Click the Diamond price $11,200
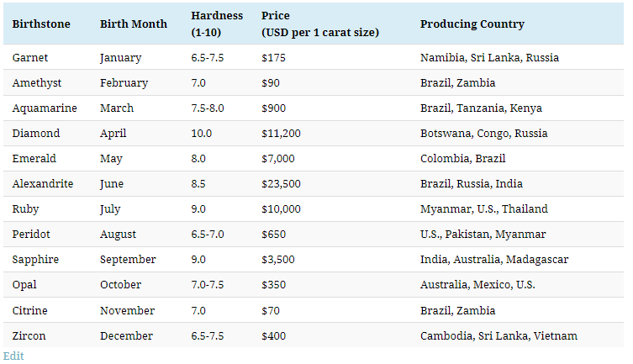 tap(281, 134)
